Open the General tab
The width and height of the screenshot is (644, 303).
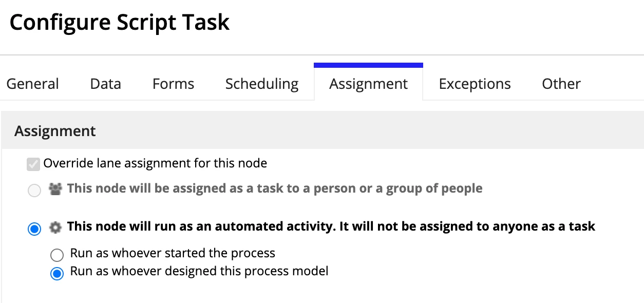pos(32,84)
